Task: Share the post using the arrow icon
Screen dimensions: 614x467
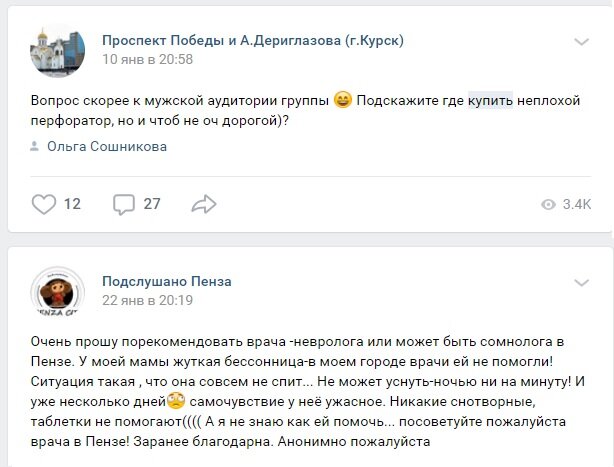Action: (x=204, y=204)
